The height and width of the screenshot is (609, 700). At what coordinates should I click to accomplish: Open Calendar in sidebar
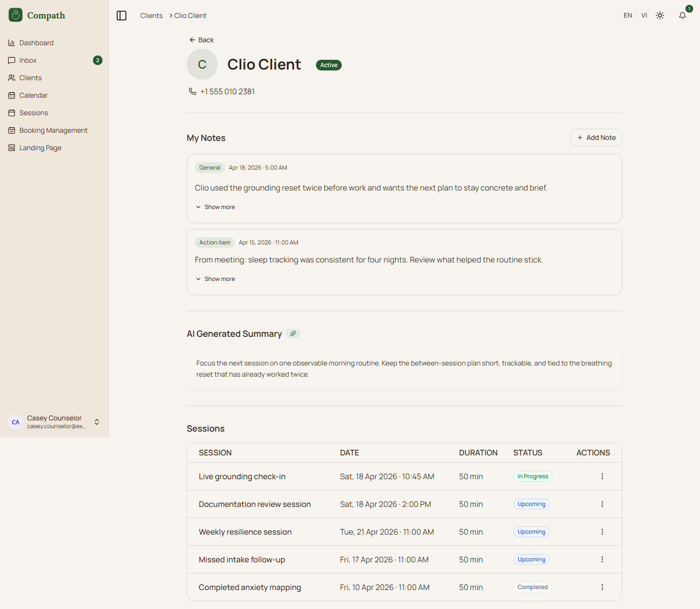tap(54, 95)
